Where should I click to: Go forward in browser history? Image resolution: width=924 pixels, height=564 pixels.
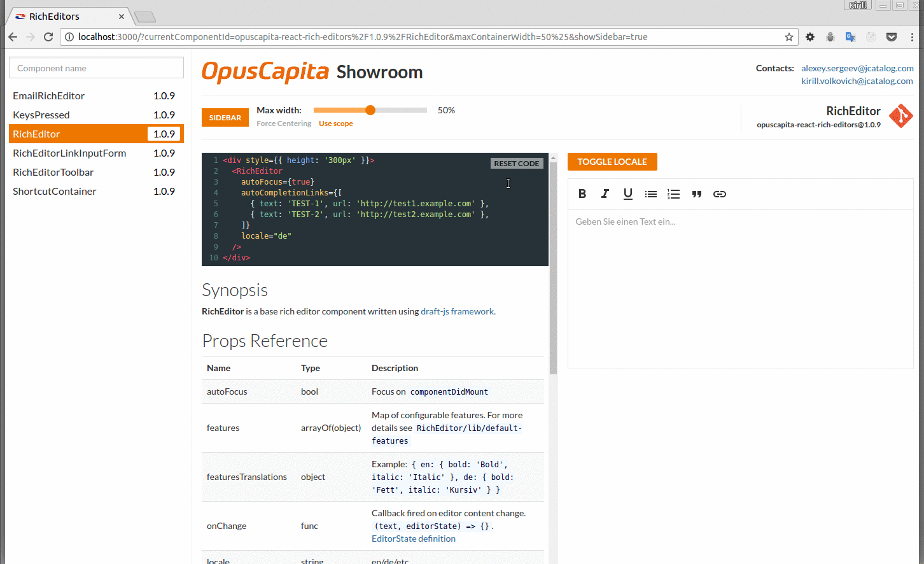(x=31, y=37)
